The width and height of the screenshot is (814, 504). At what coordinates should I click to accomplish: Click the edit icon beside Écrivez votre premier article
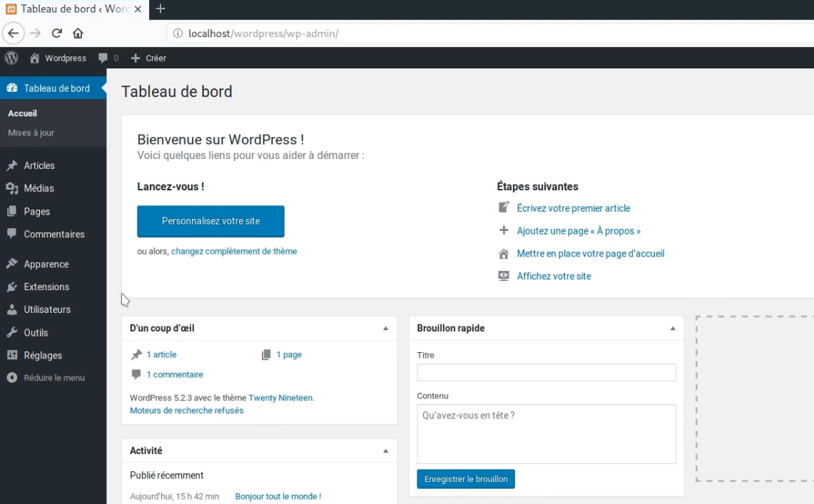tap(504, 207)
